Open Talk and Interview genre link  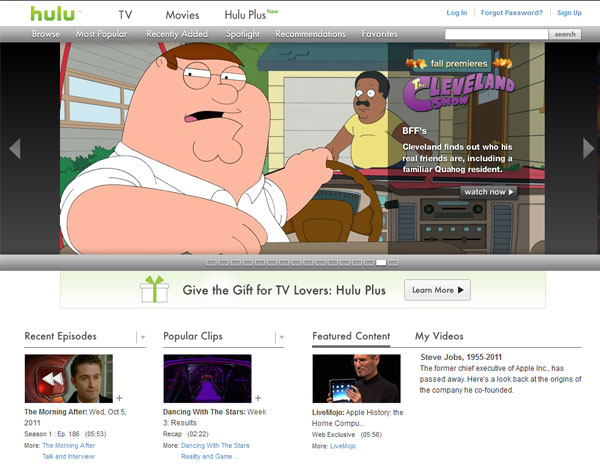(x=68, y=456)
